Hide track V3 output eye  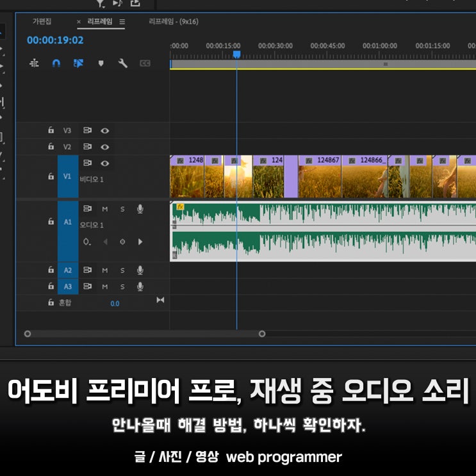coord(104,131)
